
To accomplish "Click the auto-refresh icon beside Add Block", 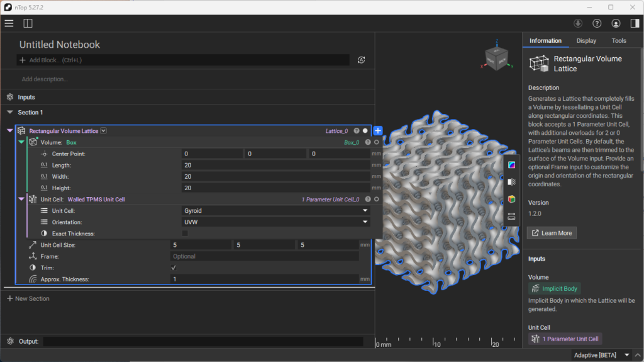I will tap(361, 60).
